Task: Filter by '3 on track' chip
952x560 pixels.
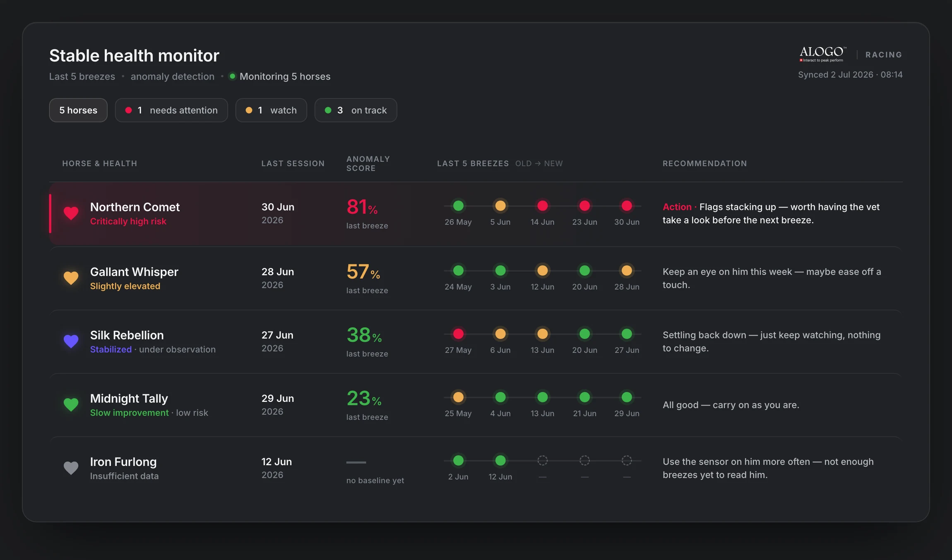Action: (356, 110)
